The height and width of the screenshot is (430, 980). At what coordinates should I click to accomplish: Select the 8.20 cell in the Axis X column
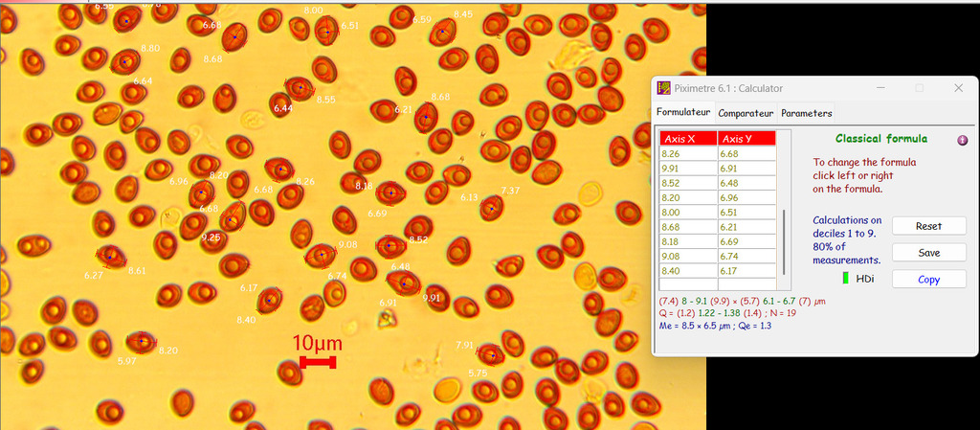pyautogui.click(x=689, y=197)
